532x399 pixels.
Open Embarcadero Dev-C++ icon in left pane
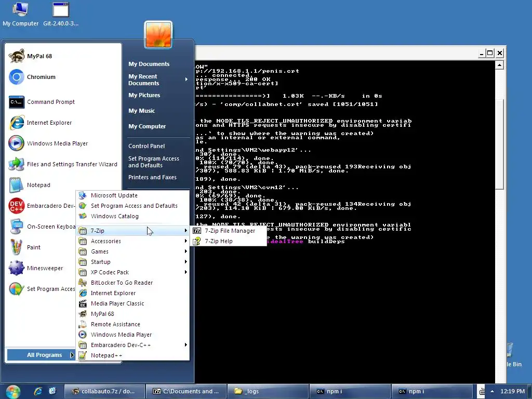tap(16, 206)
